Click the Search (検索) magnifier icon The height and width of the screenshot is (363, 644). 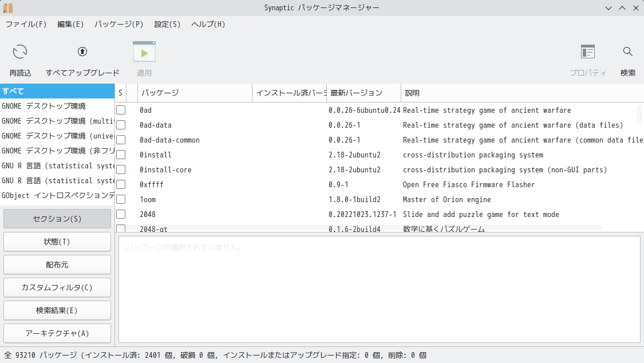pos(627,52)
